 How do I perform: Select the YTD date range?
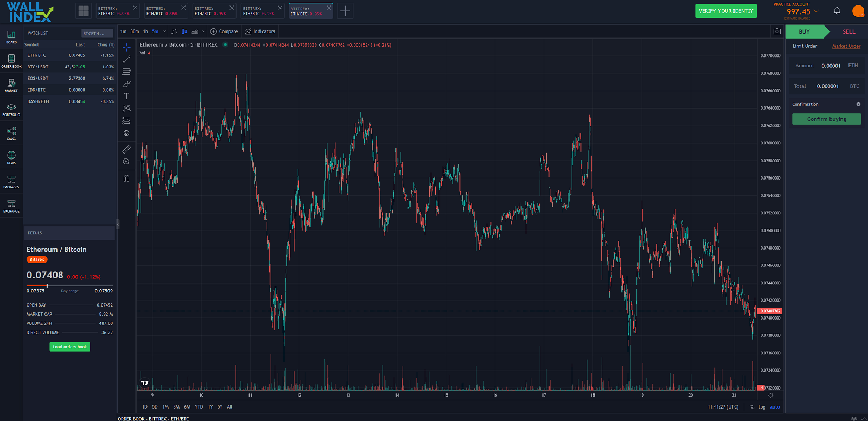(199, 407)
